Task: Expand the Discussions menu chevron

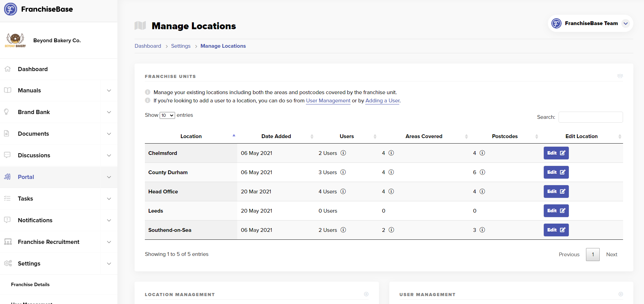Action: [x=109, y=156]
